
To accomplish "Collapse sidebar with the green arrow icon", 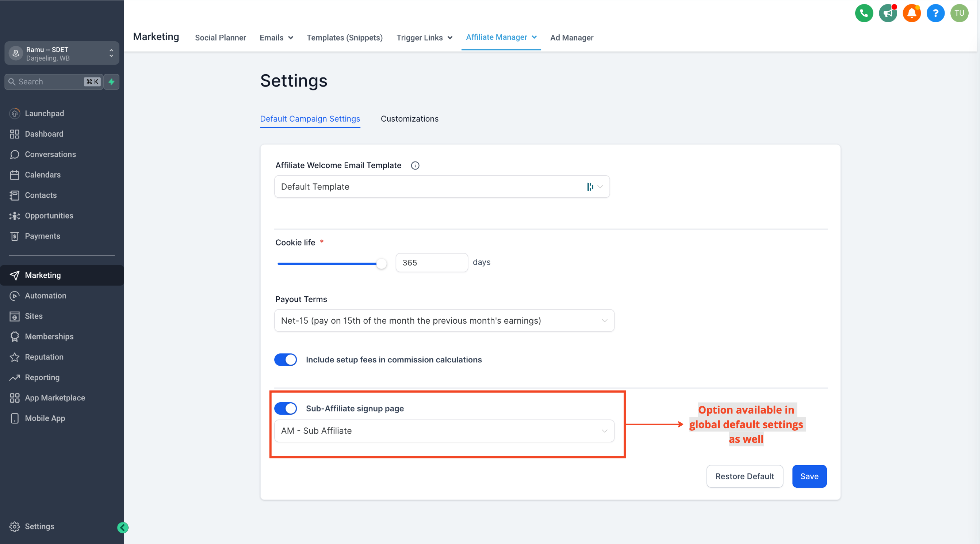I will tap(123, 527).
